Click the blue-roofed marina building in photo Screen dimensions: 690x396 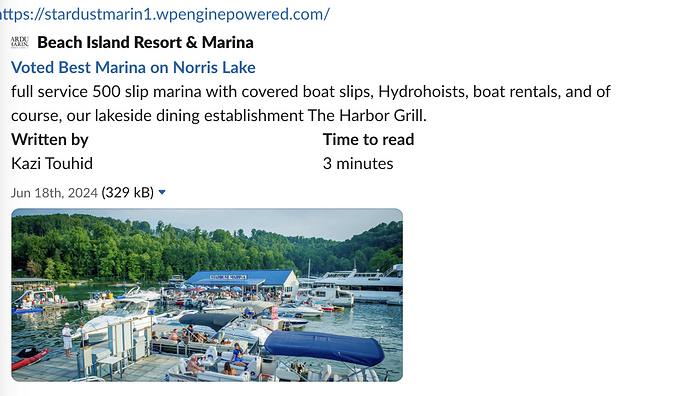pyautogui.click(x=241, y=280)
